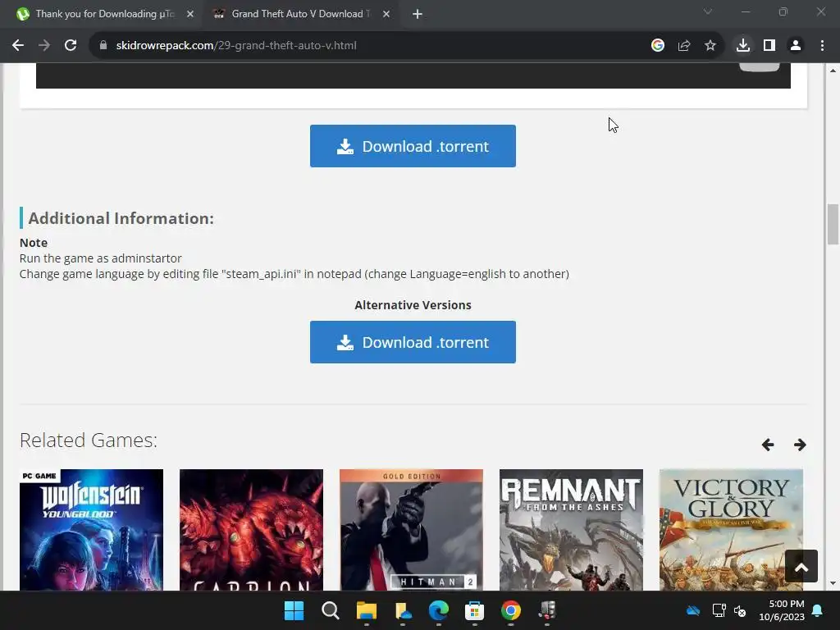Open the Carrion game cover
This screenshot has width=840, height=630.
tap(251, 530)
